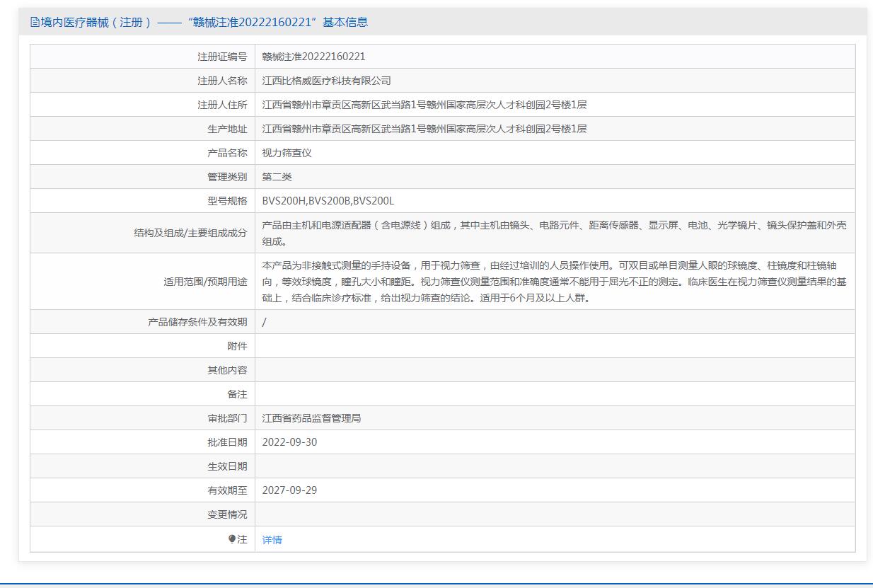Select the registrant name 江西比格威医疗科技有限公司

(326, 81)
